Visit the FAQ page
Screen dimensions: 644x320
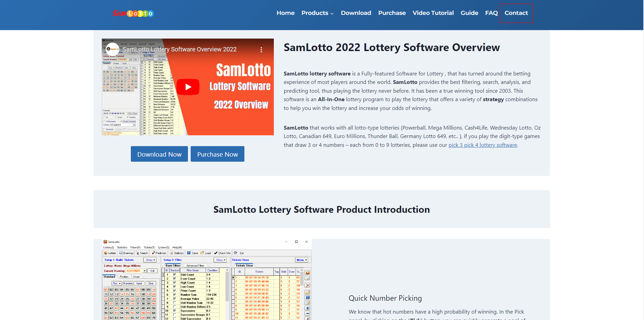(x=492, y=13)
